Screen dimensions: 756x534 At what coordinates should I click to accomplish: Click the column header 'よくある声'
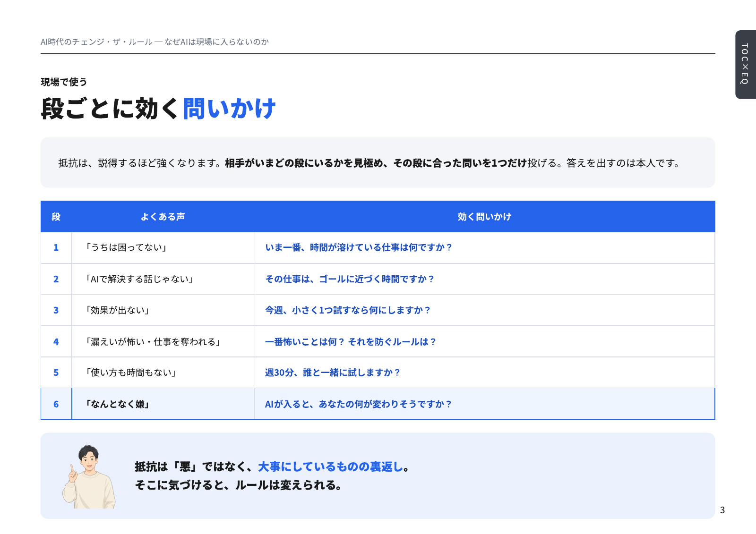point(163,217)
